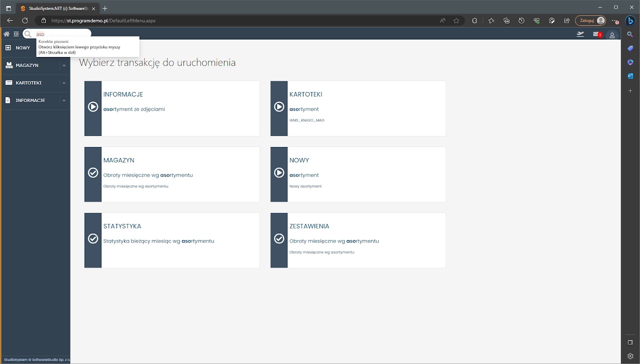640x364 pixels.
Task: Expand the KARTOTEKI menu dropdown arrow
Action: pyautogui.click(x=64, y=83)
